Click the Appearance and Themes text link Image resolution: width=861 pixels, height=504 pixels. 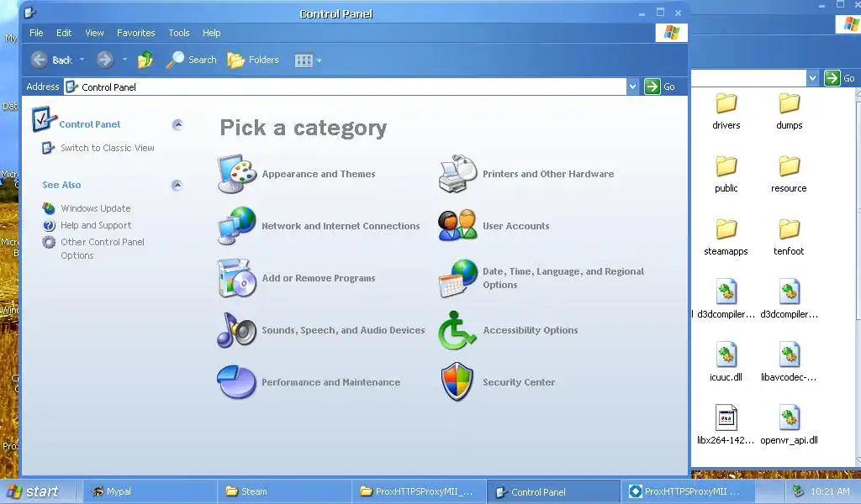point(319,174)
